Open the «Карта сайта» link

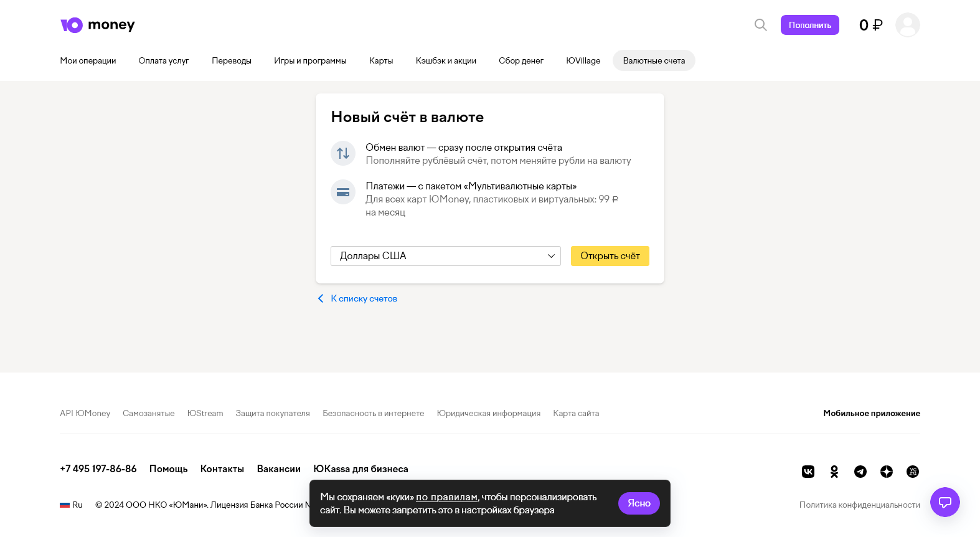(576, 413)
